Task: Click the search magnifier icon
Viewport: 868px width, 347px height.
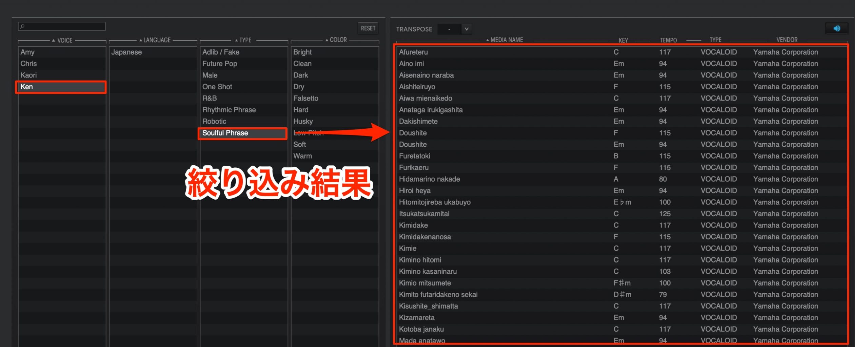Action: tap(22, 26)
